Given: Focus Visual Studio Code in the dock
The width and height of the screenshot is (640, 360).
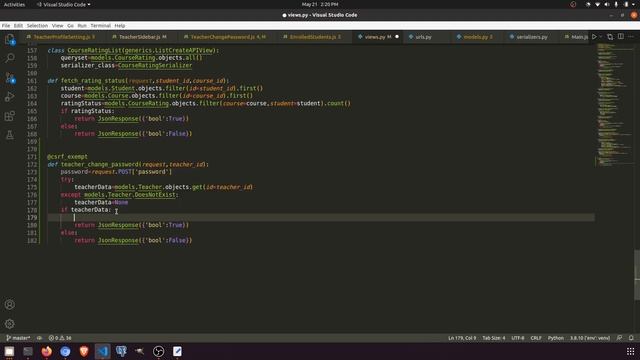Looking at the screenshot, I should [102, 351].
